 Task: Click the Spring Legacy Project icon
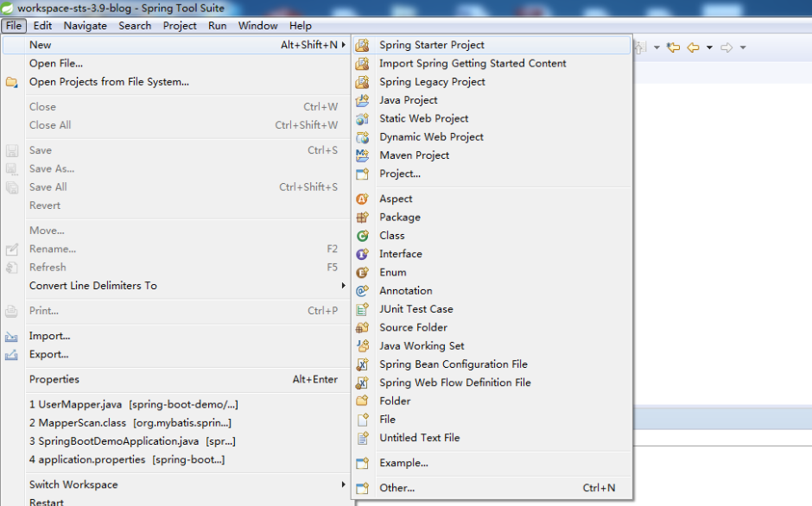click(x=363, y=82)
